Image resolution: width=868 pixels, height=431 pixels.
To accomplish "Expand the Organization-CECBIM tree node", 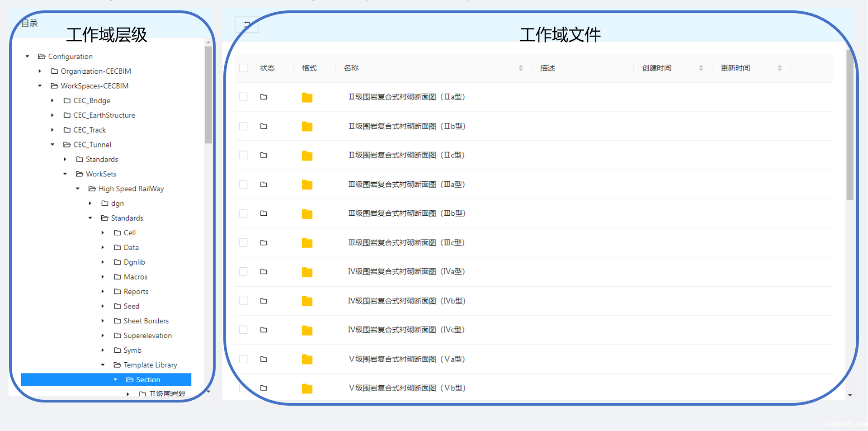I will [x=40, y=71].
